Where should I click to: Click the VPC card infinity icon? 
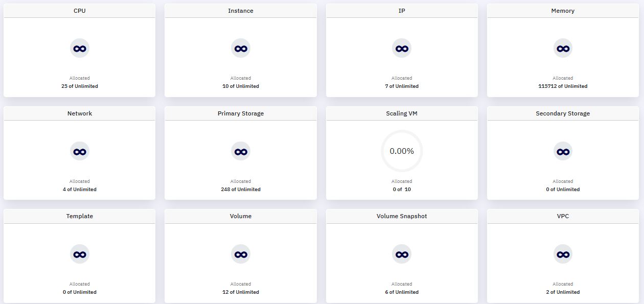coord(563,254)
